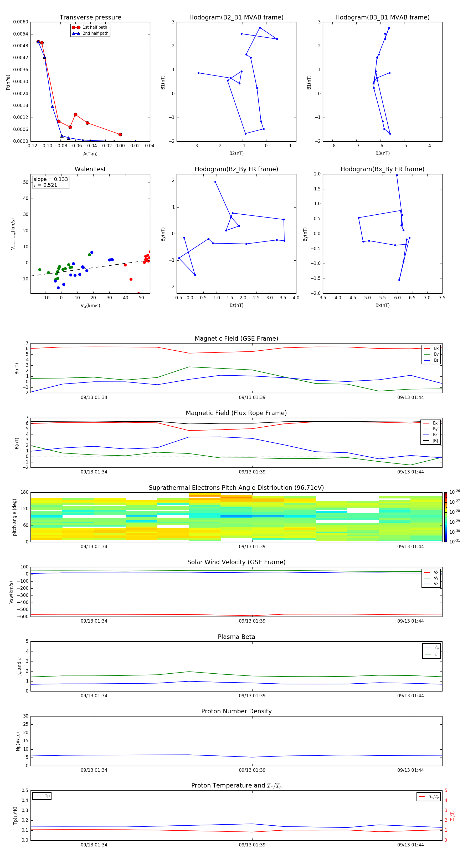The width and height of the screenshot is (473, 868).
Task: Click the "Hodogram(Bz_By FR frame)" title
Action: [236, 169]
